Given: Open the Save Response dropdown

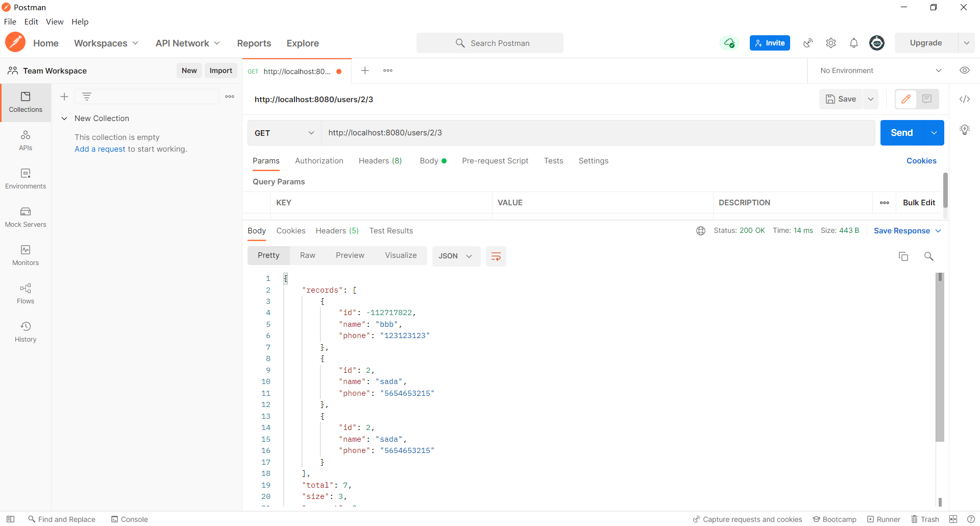Looking at the screenshot, I should coord(908,231).
